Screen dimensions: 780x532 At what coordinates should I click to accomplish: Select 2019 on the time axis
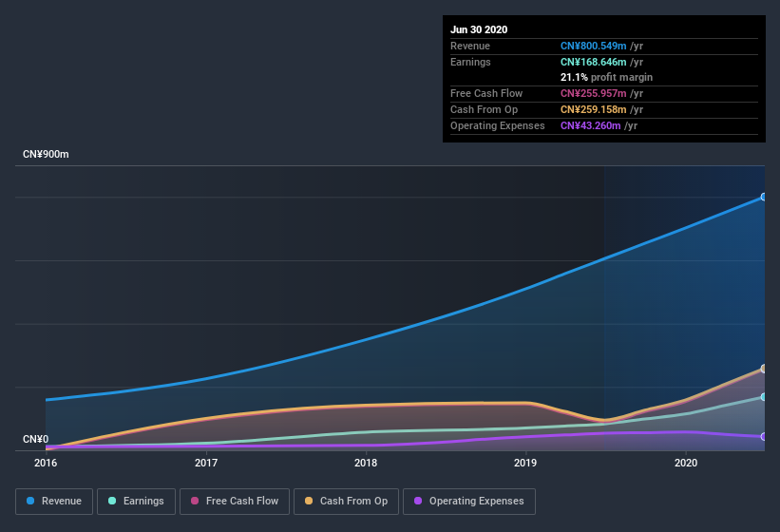[525, 464]
